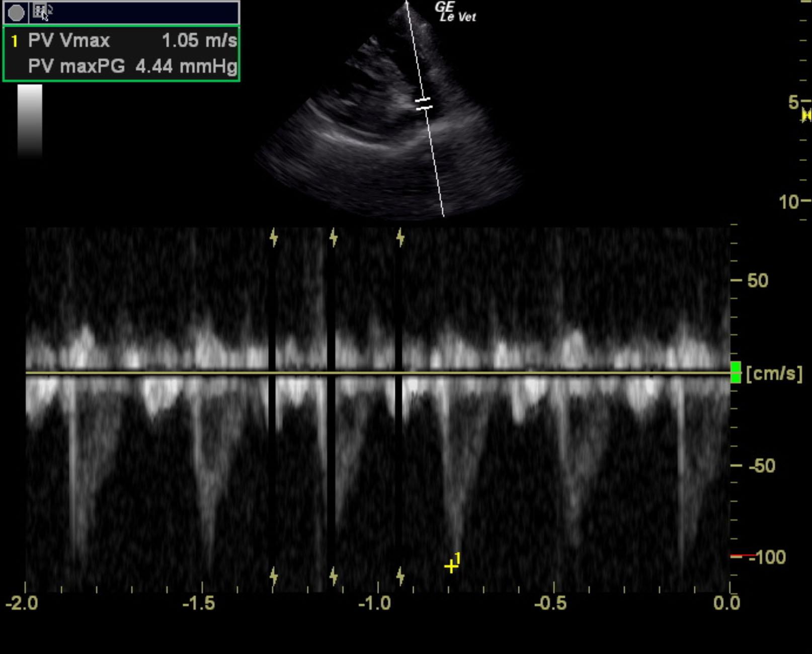
Task: Select the PV Vmax measurement row
Action: 121,40
